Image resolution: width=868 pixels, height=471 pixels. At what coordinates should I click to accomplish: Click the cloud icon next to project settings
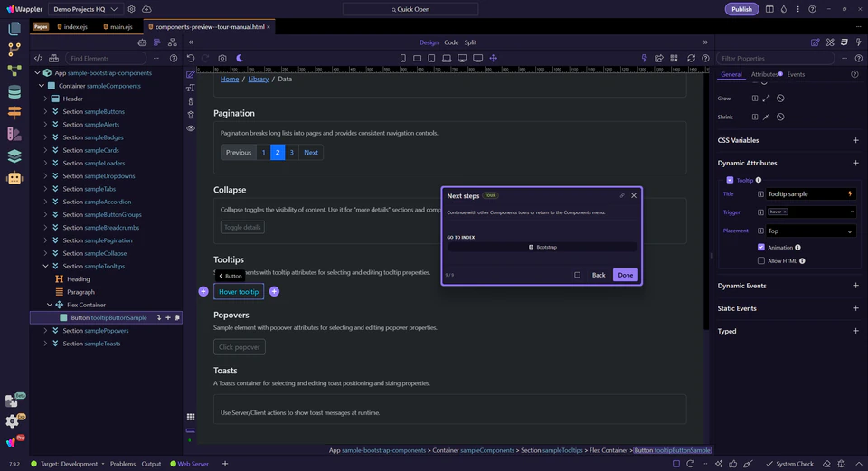click(x=146, y=9)
